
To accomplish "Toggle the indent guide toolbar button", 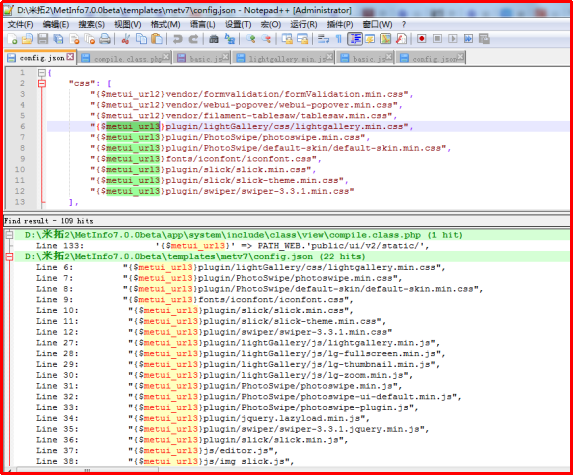I will 355,39.
